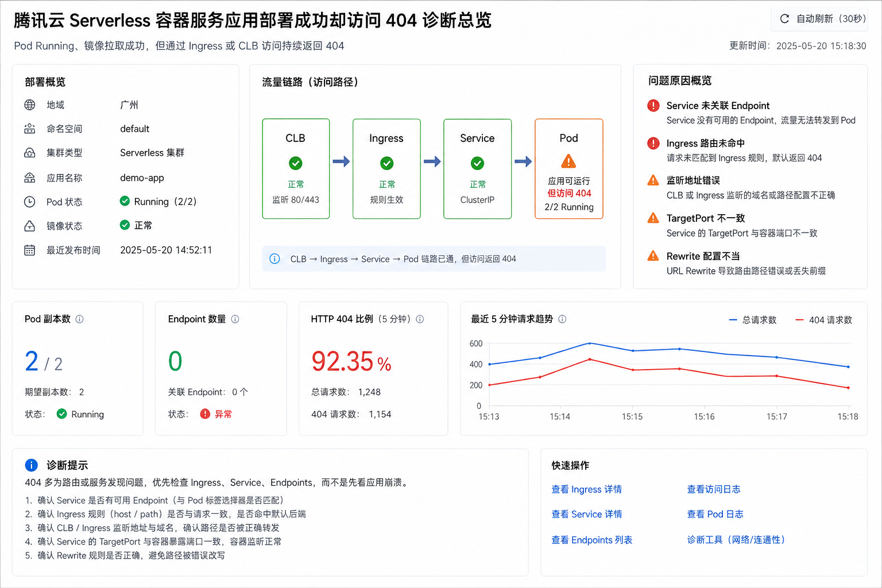882x588 pixels.
Task: Click the clock icon beside Pod 状态
Action: [x=30, y=202]
